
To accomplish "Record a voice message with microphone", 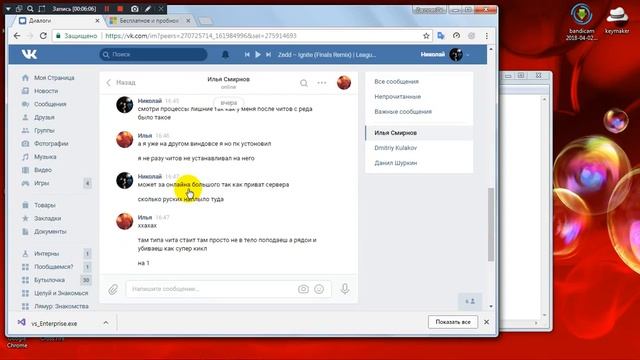I will 345,289.
